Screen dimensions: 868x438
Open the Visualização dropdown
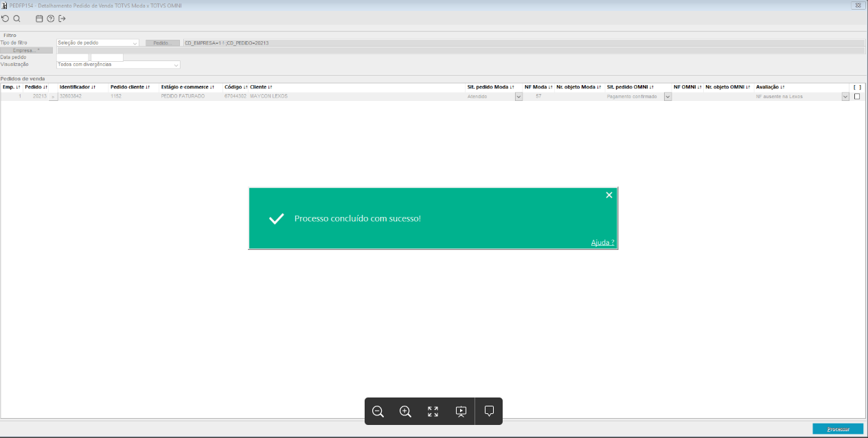coord(118,65)
